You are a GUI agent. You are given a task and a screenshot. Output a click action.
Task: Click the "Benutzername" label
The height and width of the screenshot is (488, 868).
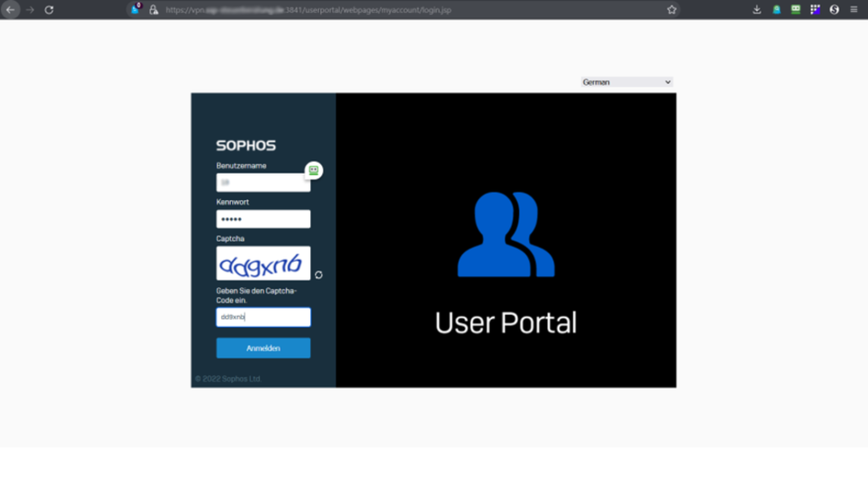tap(242, 165)
